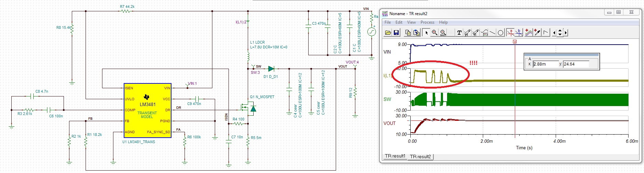
Task: Select the Q1 N_MOSFET transistor symbol
Action: pos(248,109)
